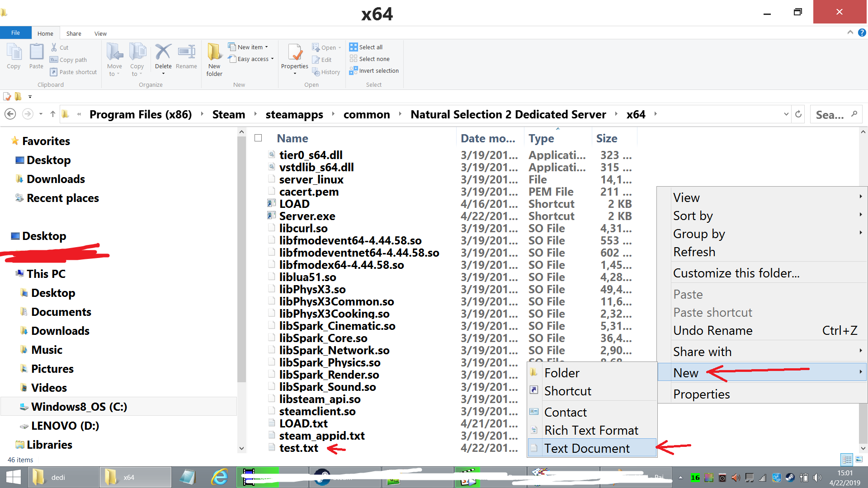Switch to the details view button
The image size is (868, 488).
pos(847,460)
